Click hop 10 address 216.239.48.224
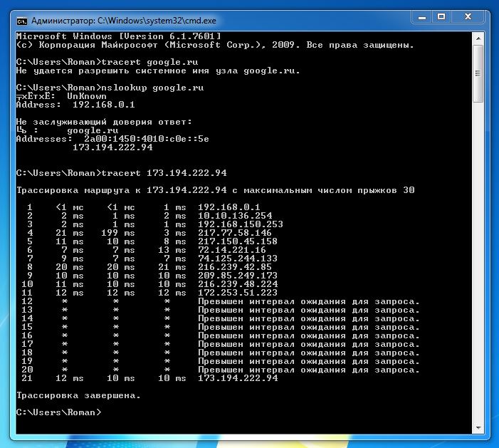The width and height of the screenshot is (499, 448). 238,284
